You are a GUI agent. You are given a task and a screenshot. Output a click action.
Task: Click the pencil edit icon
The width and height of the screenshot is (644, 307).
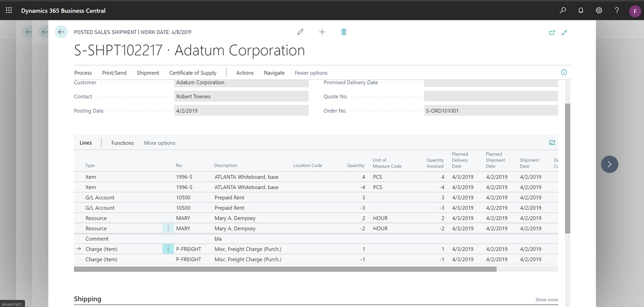(x=300, y=32)
